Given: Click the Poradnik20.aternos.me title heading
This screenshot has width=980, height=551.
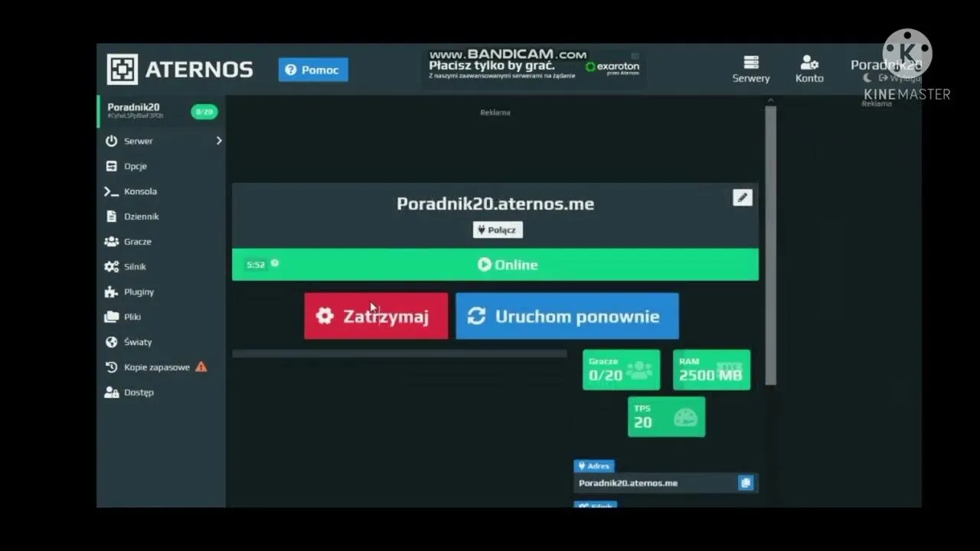Looking at the screenshot, I should point(495,204).
